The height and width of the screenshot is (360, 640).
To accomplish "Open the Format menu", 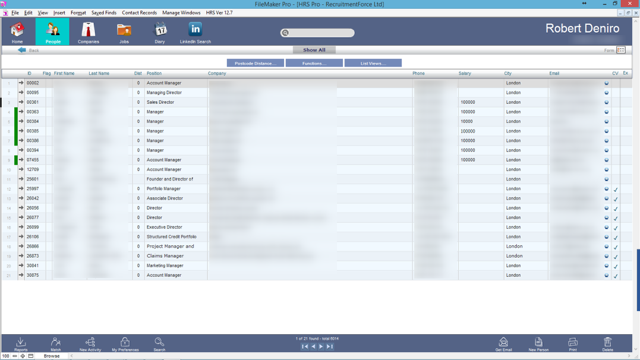I will pos(78,13).
